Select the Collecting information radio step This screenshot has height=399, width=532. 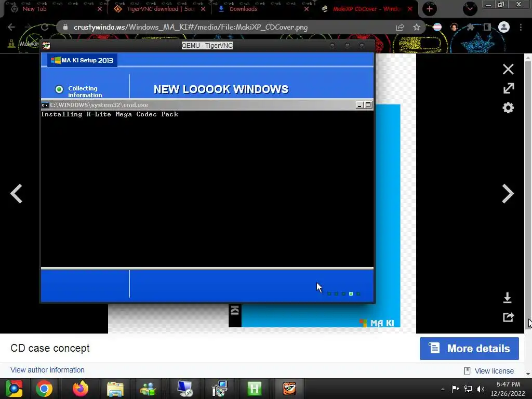click(59, 89)
